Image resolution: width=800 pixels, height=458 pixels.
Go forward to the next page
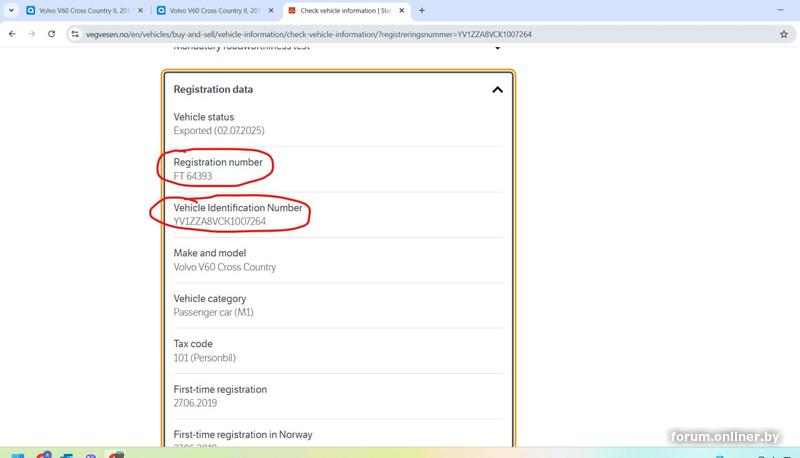(x=32, y=34)
